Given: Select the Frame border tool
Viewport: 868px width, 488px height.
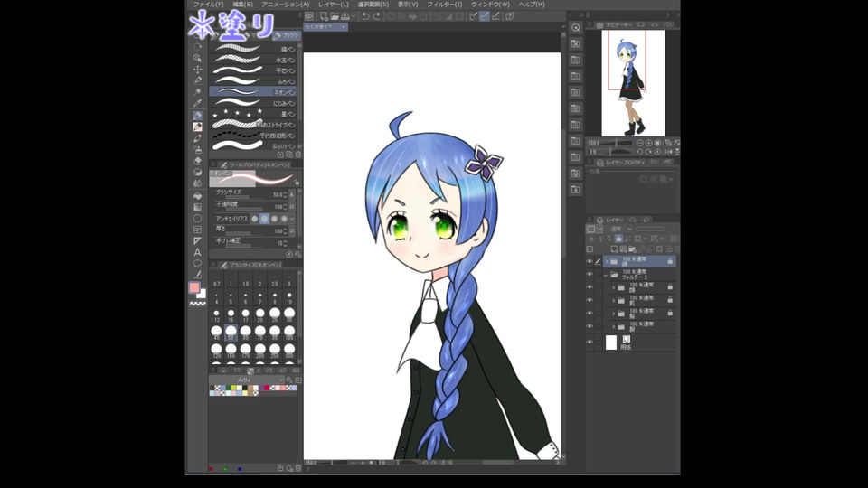Looking at the screenshot, I should click(197, 230).
